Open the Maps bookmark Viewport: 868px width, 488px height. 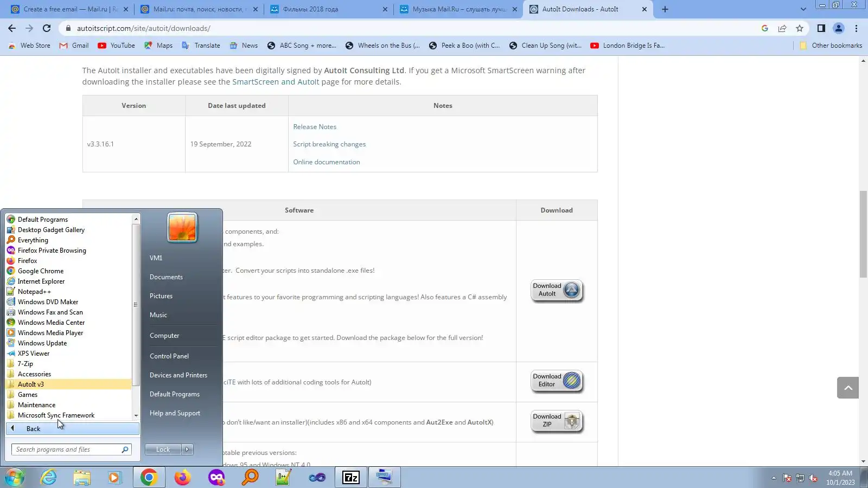point(158,46)
